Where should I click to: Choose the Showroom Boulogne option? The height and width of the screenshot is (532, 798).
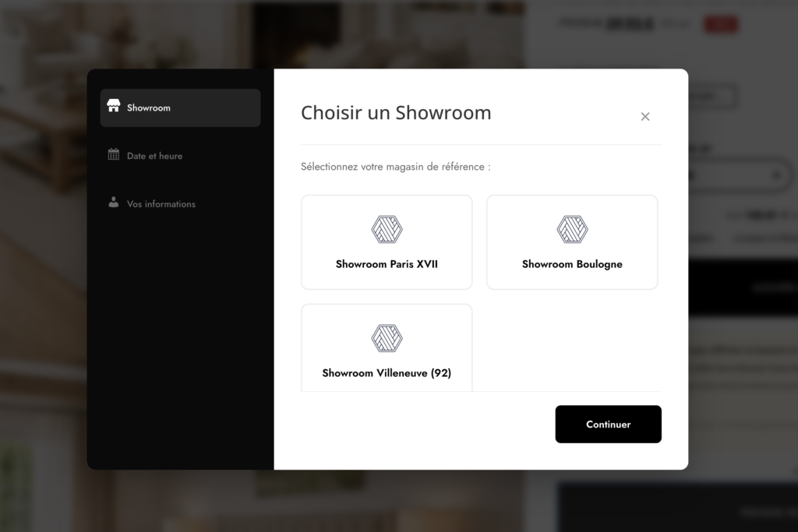pos(572,242)
